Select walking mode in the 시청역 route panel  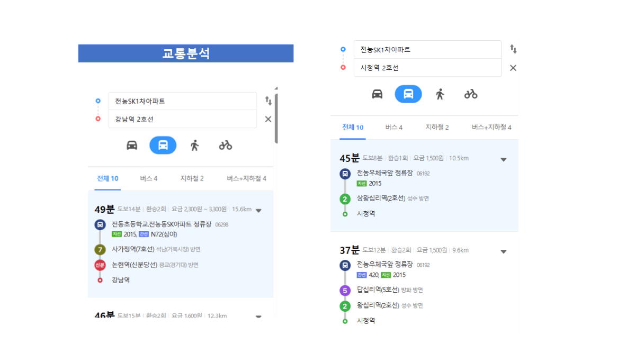pos(440,94)
